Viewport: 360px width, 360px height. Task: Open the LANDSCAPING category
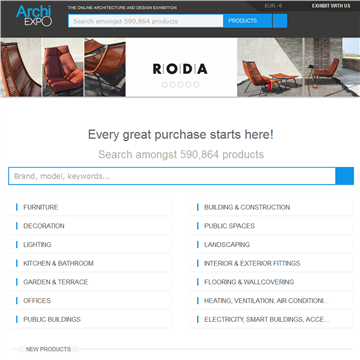272,245
